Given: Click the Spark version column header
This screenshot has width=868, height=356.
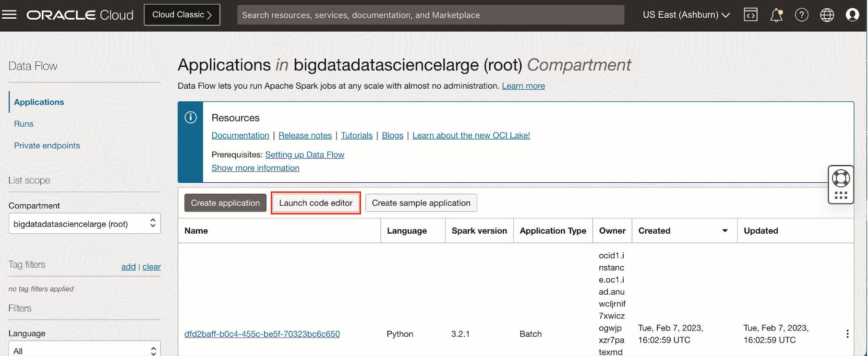Looking at the screenshot, I should click(479, 231).
